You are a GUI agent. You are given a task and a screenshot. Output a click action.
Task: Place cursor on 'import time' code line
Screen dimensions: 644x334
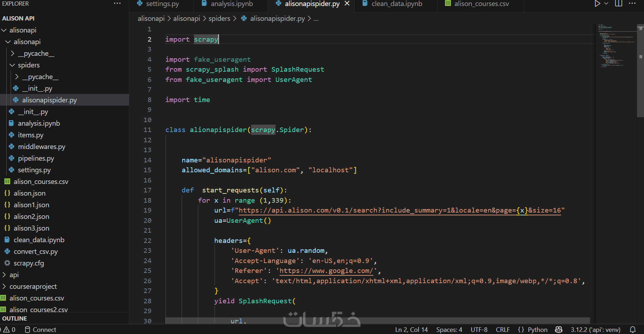(x=188, y=100)
